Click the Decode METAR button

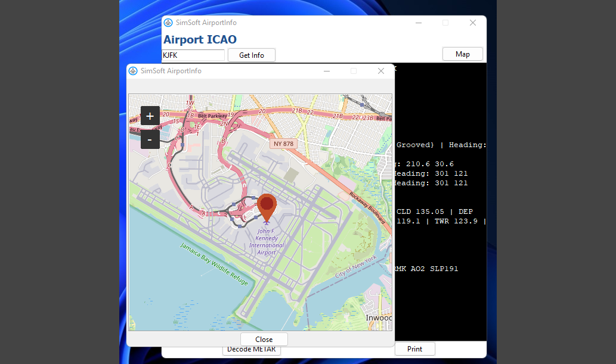[x=252, y=350]
